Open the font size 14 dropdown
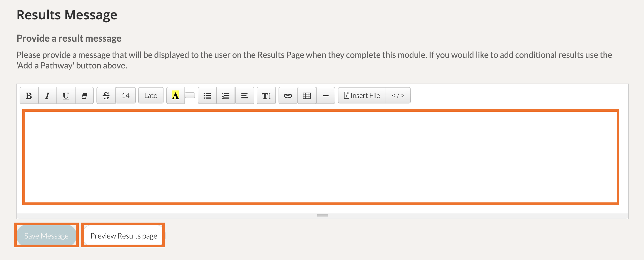The width and height of the screenshot is (644, 260). pyautogui.click(x=126, y=96)
